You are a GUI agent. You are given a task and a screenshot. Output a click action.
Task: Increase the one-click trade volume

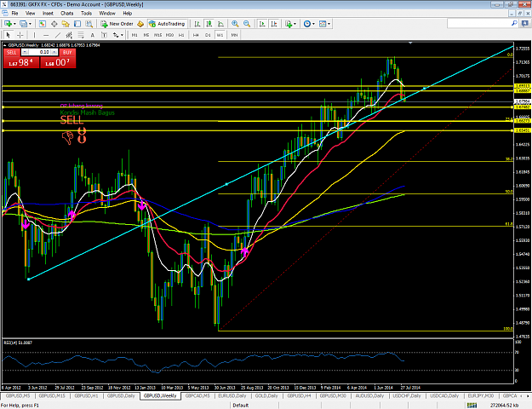coord(54,52)
